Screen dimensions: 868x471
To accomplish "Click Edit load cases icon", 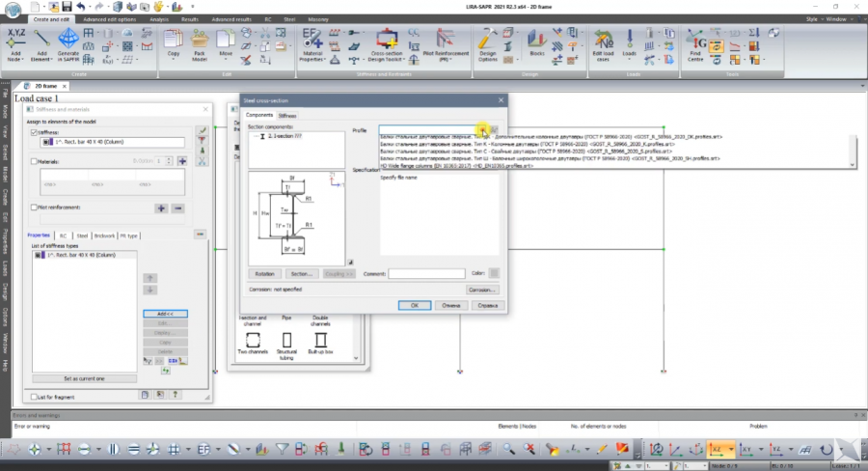I will (x=602, y=42).
